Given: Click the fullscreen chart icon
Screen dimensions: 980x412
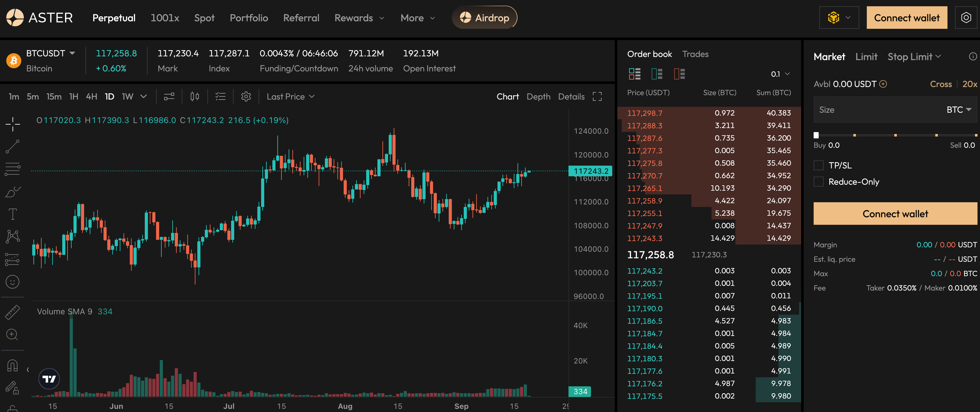Looking at the screenshot, I should pos(597,97).
